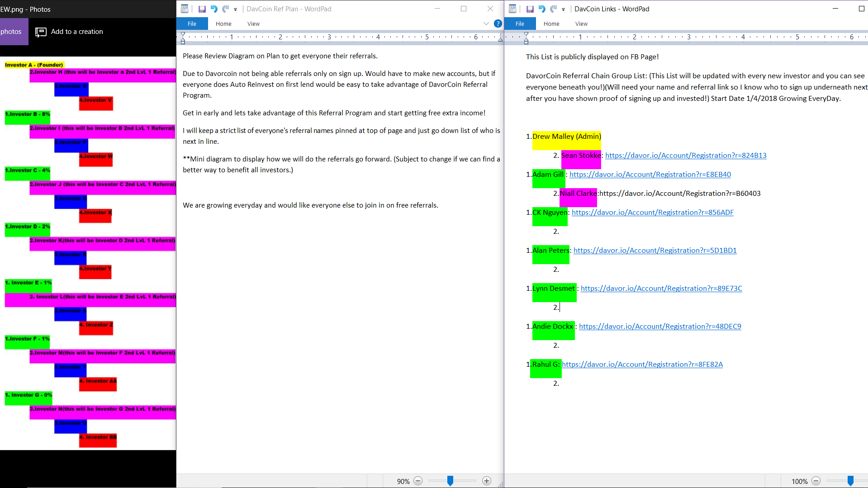This screenshot has width=868, height=488.
Task: Open Quick Access dropdown in DavCoin Ref Plan
Action: 235,9
